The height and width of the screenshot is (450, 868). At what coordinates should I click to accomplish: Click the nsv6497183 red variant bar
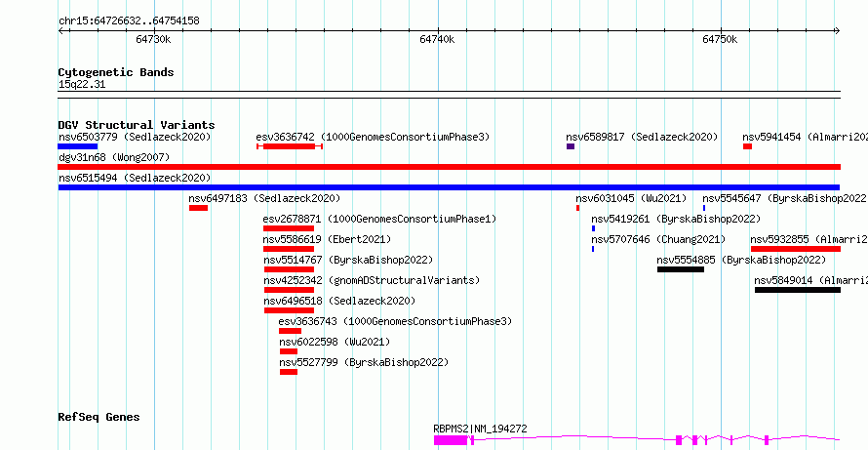[x=198, y=208]
